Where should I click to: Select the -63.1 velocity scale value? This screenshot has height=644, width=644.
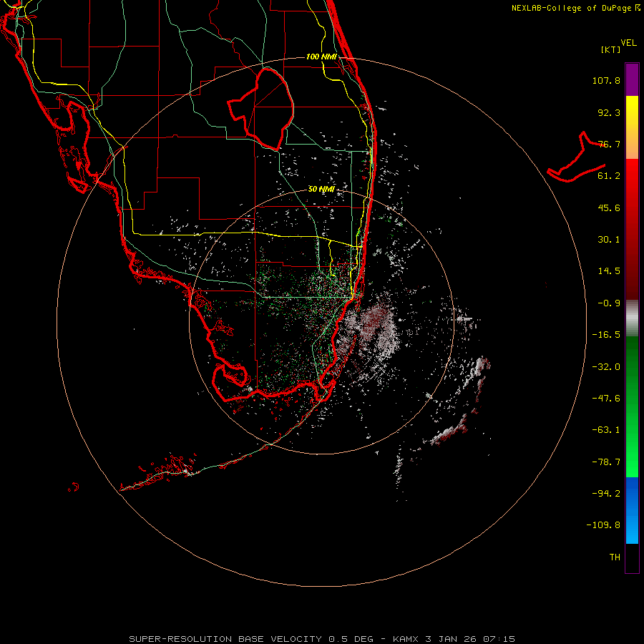606,430
